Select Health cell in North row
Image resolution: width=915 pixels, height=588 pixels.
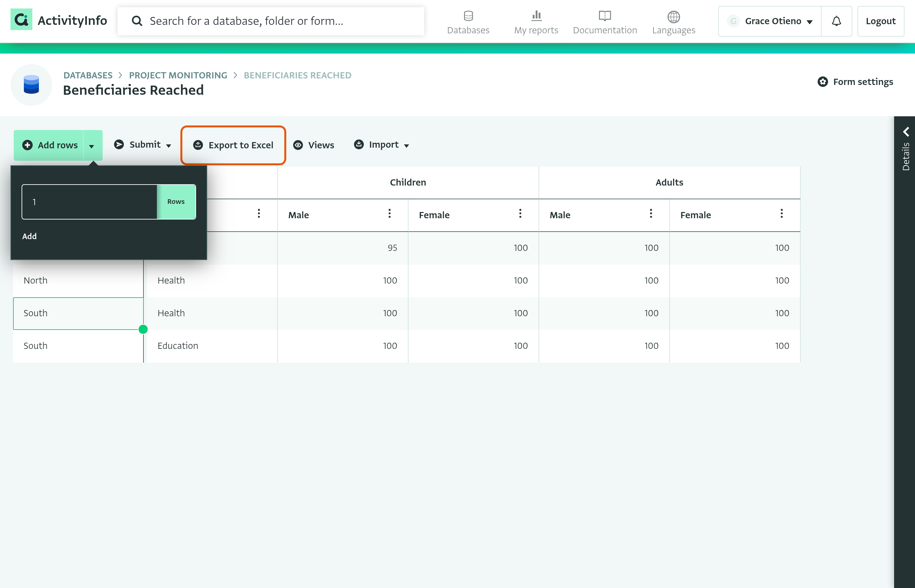(x=212, y=281)
